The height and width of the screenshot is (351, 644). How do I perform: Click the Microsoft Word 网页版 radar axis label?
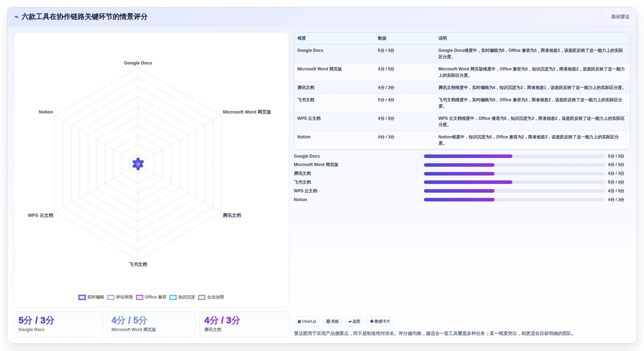247,112
